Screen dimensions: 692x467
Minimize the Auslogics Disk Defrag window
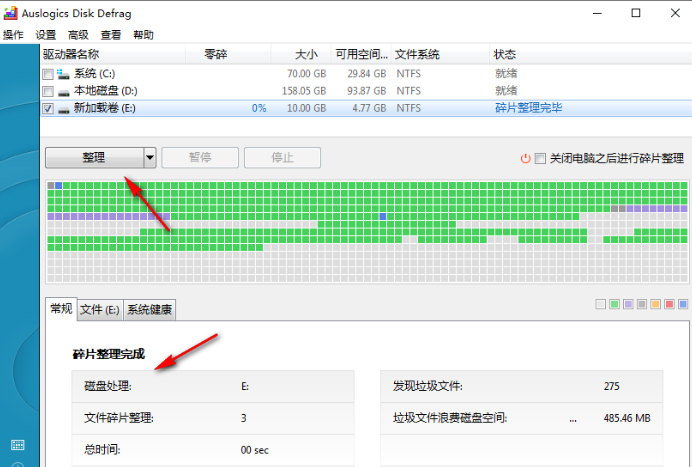coord(597,13)
